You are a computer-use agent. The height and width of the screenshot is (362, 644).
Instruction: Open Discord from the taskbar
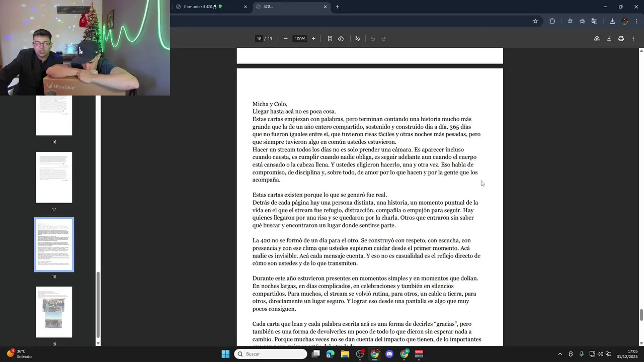click(389, 354)
